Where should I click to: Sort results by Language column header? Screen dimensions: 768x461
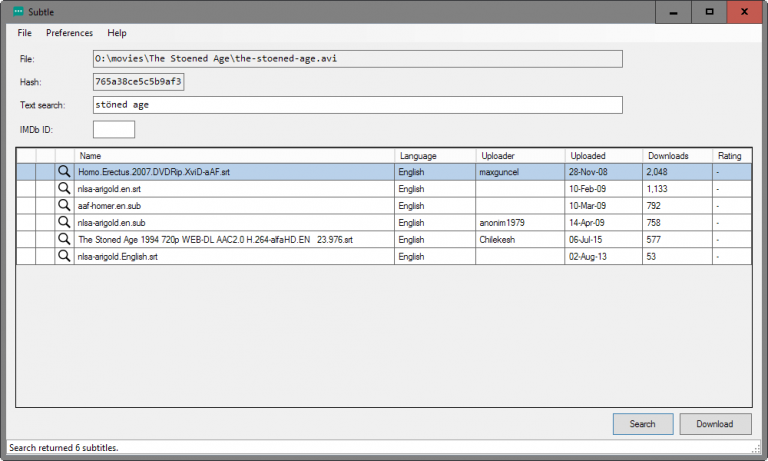pyautogui.click(x=435, y=156)
